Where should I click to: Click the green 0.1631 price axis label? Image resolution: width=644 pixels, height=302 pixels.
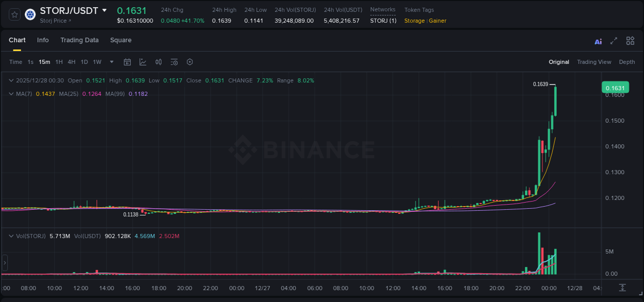coord(615,88)
